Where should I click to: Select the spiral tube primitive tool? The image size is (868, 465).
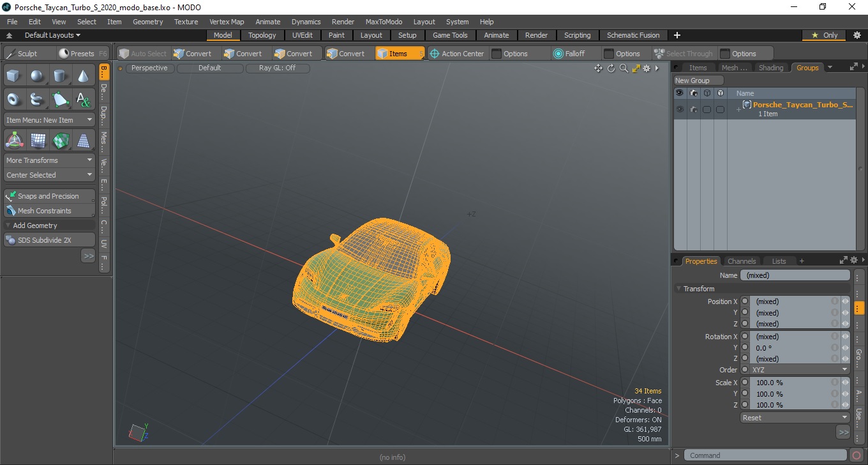(37, 99)
